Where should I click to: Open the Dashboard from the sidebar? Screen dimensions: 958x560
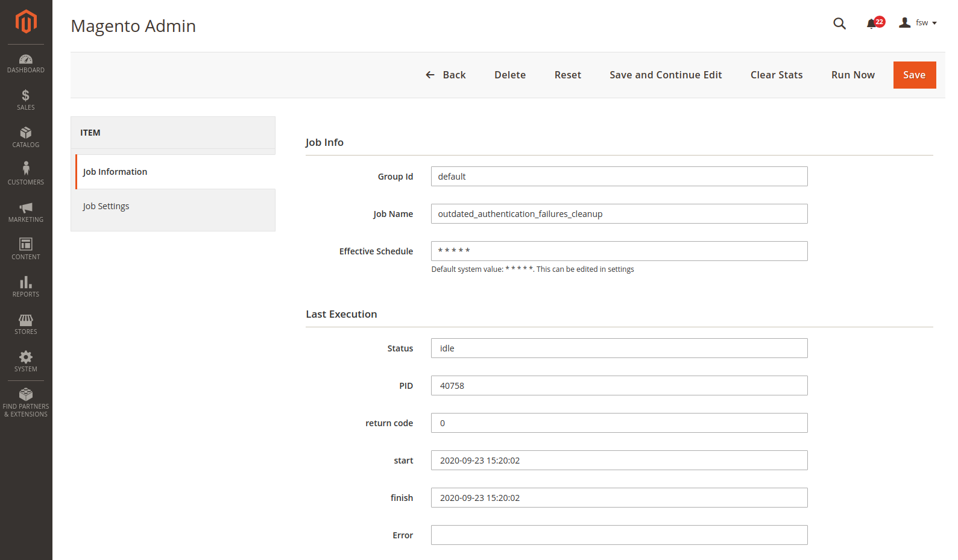(x=26, y=63)
